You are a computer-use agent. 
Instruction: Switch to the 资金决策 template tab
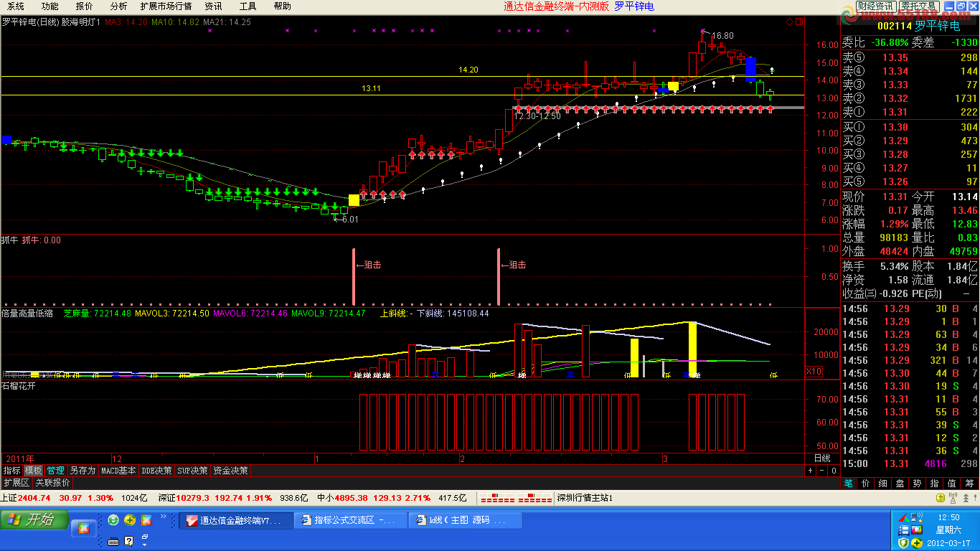pyautogui.click(x=230, y=471)
